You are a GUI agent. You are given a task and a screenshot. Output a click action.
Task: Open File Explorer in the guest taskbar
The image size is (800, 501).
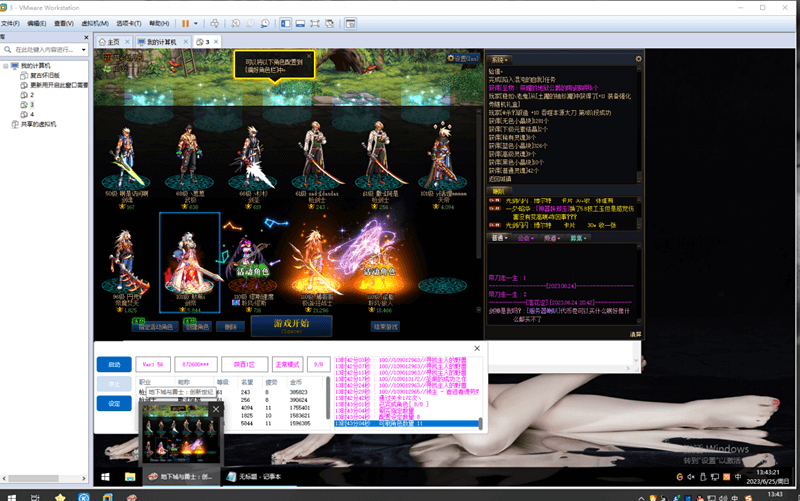[130, 477]
